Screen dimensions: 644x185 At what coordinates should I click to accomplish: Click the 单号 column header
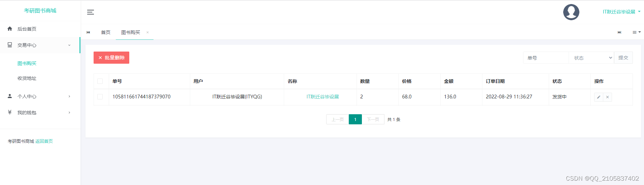coord(117,81)
